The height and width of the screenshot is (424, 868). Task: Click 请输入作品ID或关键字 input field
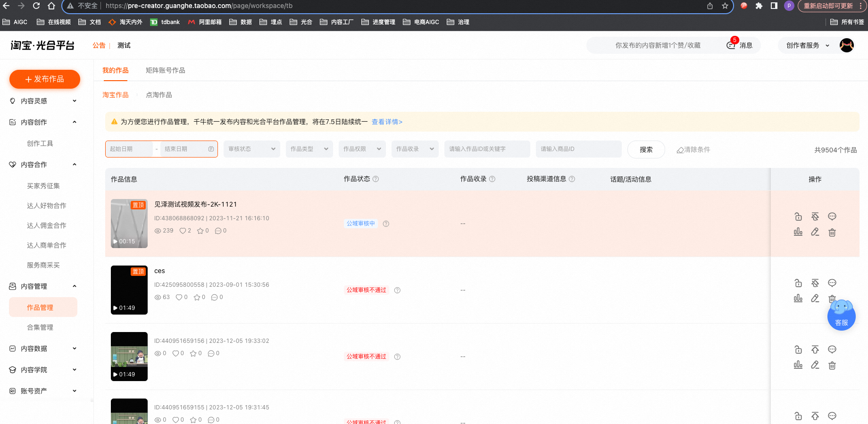(487, 149)
